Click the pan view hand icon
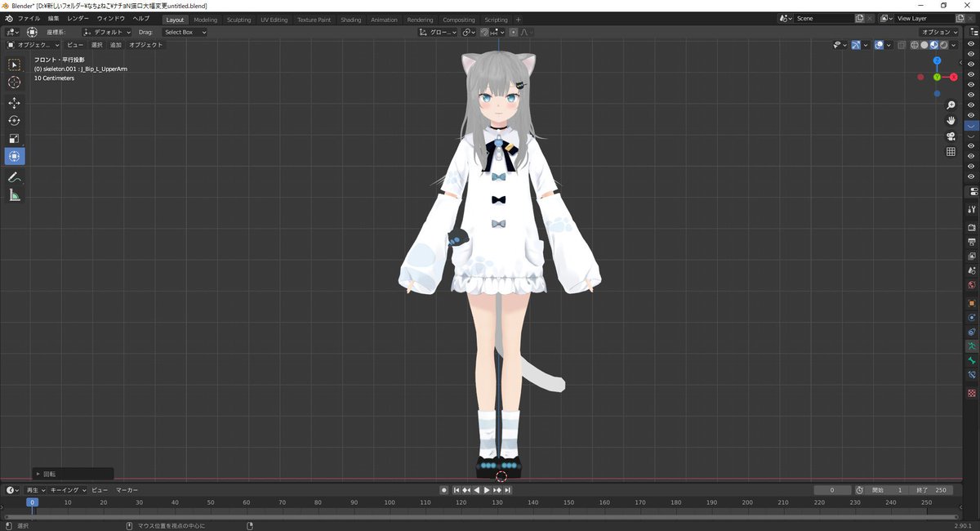The height and width of the screenshot is (531, 980). point(951,121)
